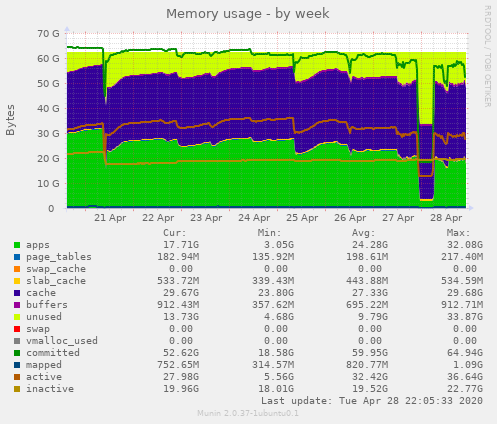This screenshot has width=497, height=424.
Task: Click the '40 G' y-axis label
Action: point(48,109)
